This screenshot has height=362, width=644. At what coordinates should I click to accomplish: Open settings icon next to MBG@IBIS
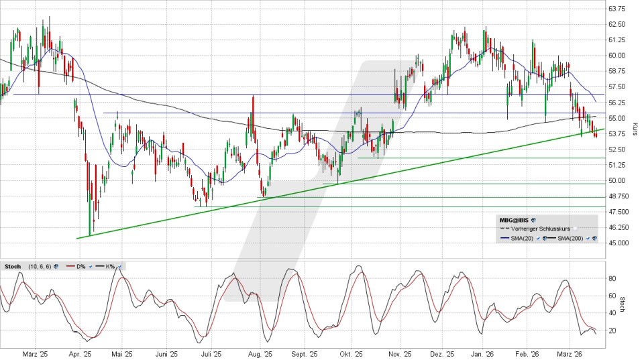tap(533, 220)
